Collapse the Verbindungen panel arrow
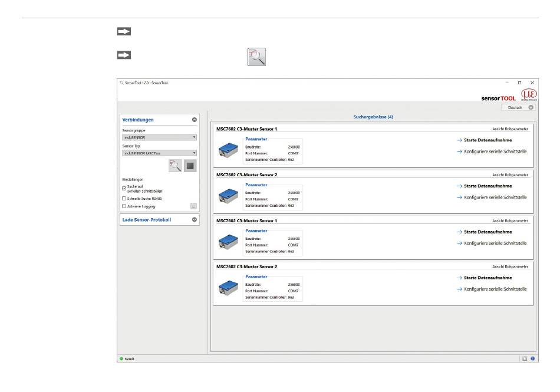The image size is (560, 392). coord(195,120)
